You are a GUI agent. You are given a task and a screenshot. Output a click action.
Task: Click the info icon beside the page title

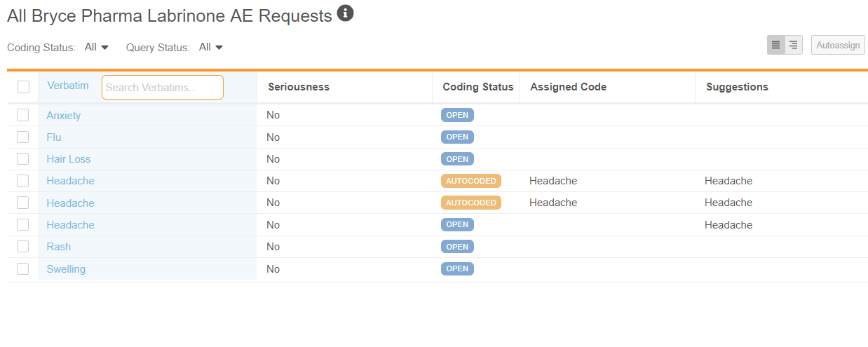click(345, 13)
